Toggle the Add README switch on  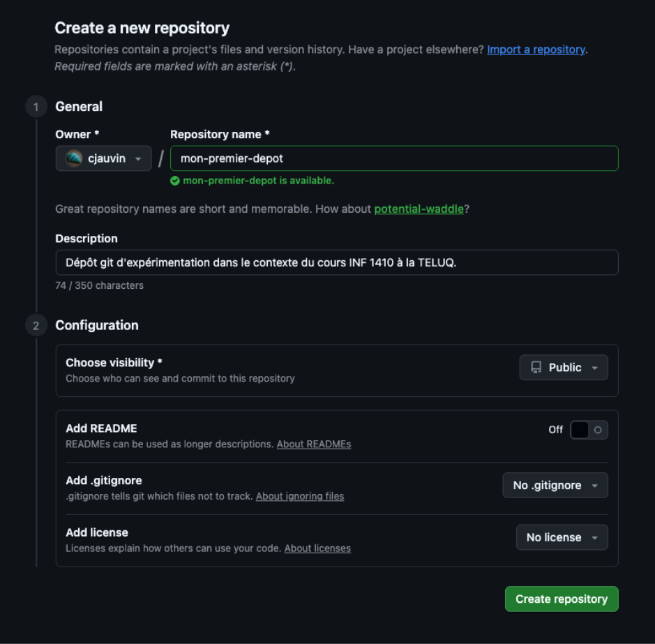coord(589,430)
